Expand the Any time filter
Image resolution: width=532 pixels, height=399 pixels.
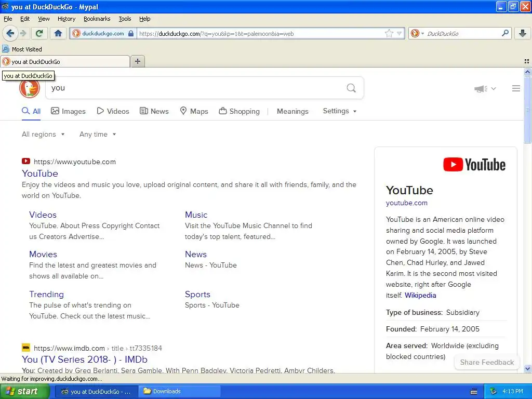pos(98,134)
